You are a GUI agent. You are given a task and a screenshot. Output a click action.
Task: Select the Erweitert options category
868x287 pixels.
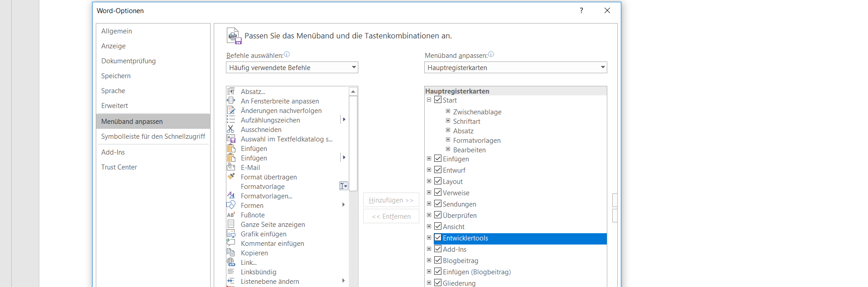(153, 106)
